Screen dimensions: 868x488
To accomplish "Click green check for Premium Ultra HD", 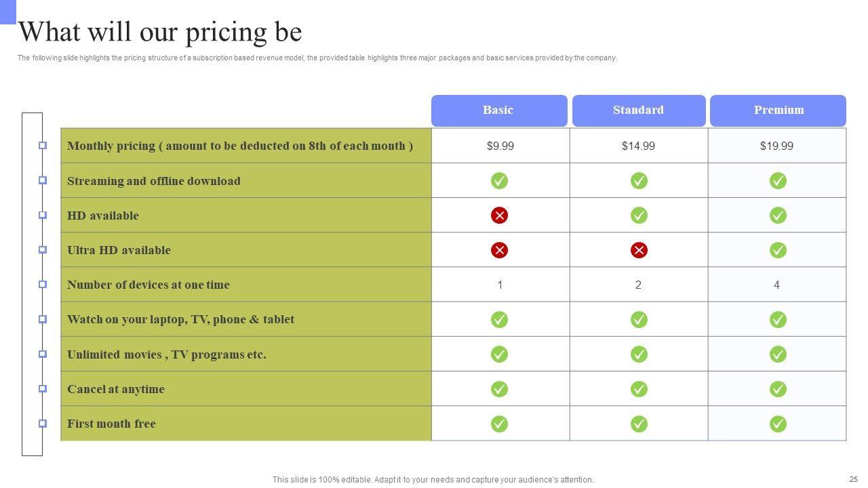I will (x=778, y=250).
